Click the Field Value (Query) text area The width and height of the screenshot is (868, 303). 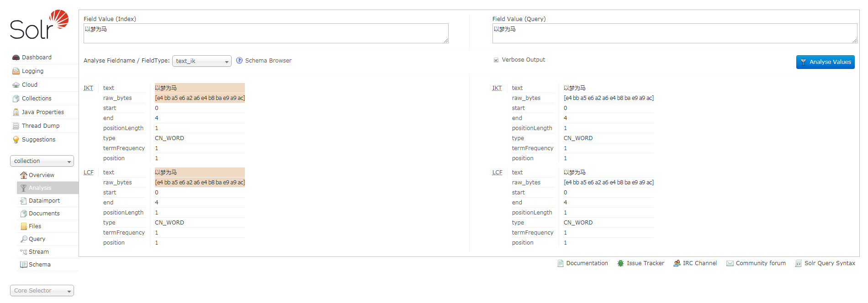pos(674,33)
